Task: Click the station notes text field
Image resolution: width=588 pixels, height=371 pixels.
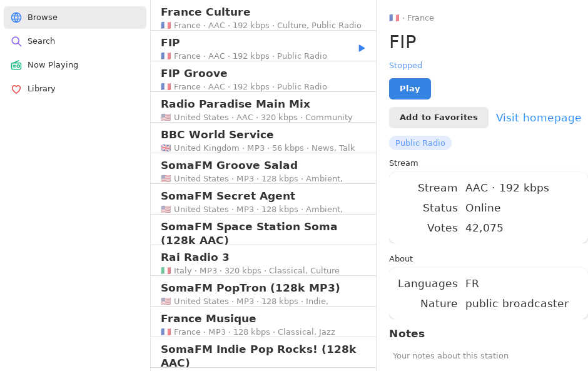Action: pyautogui.click(x=489, y=355)
